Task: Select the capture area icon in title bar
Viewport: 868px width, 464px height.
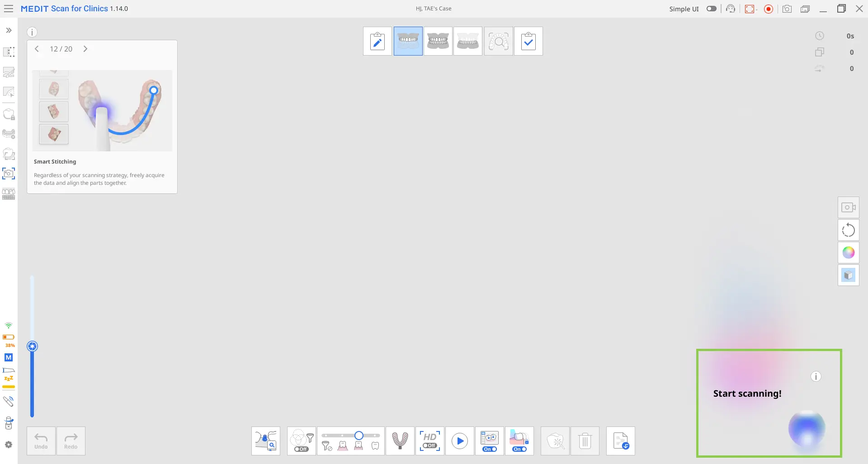Action: 750,9
